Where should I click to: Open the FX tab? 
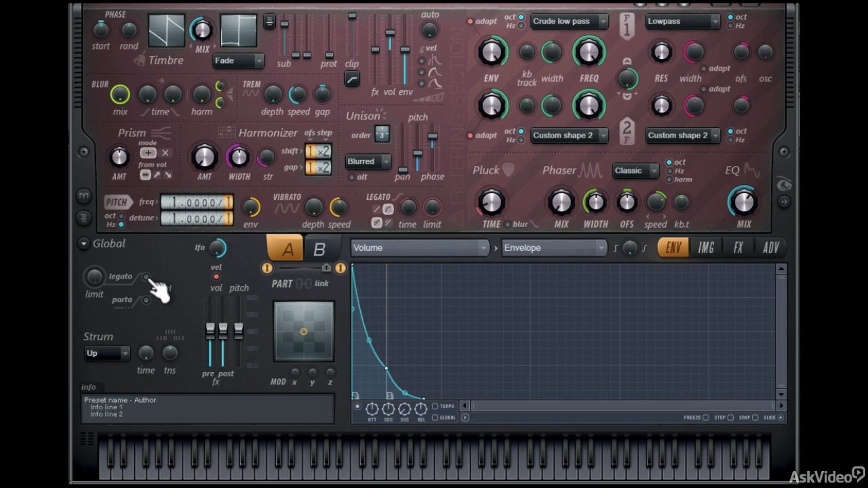738,248
